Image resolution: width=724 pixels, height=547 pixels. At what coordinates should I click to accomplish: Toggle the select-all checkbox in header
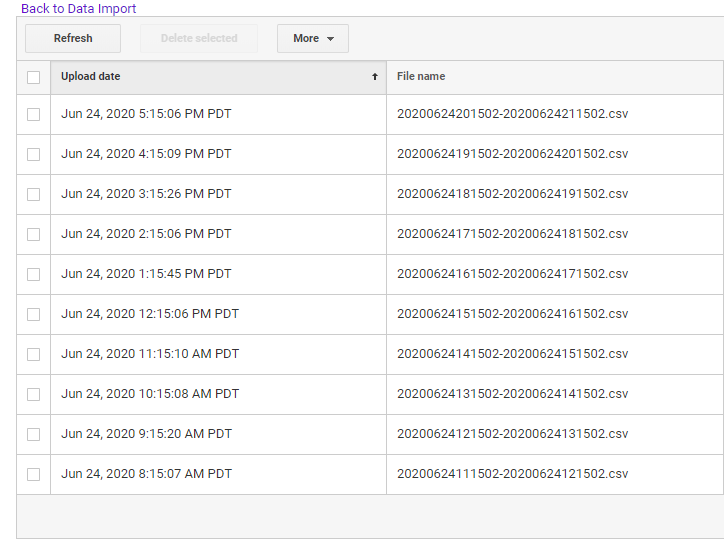pyautogui.click(x=34, y=77)
